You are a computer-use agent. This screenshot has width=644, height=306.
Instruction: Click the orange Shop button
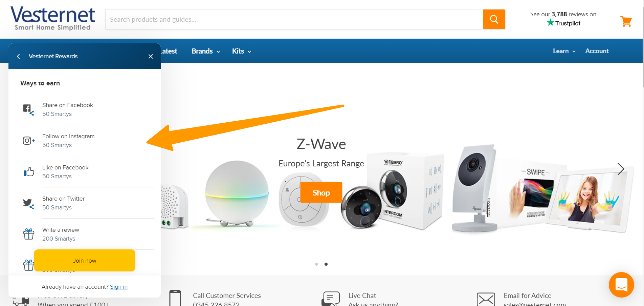pyautogui.click(x=321, y=192)
